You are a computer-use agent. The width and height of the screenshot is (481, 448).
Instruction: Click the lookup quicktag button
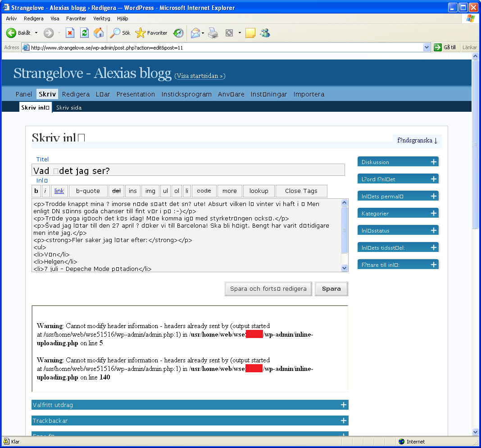click(259, 191)
